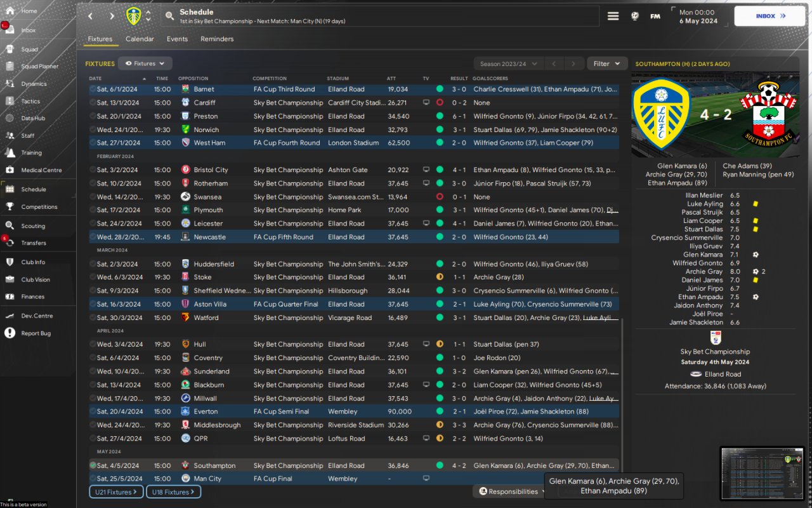Sort fixtures by the Competition column header

tap(270, 79)
